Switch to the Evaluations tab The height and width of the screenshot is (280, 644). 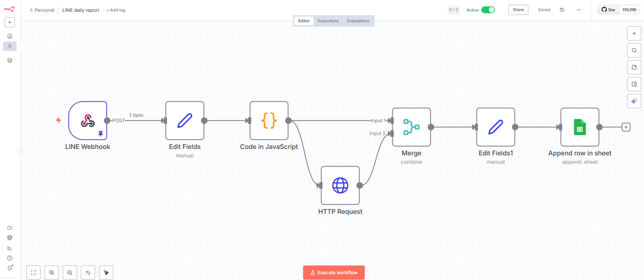click(x=358, y=21)
